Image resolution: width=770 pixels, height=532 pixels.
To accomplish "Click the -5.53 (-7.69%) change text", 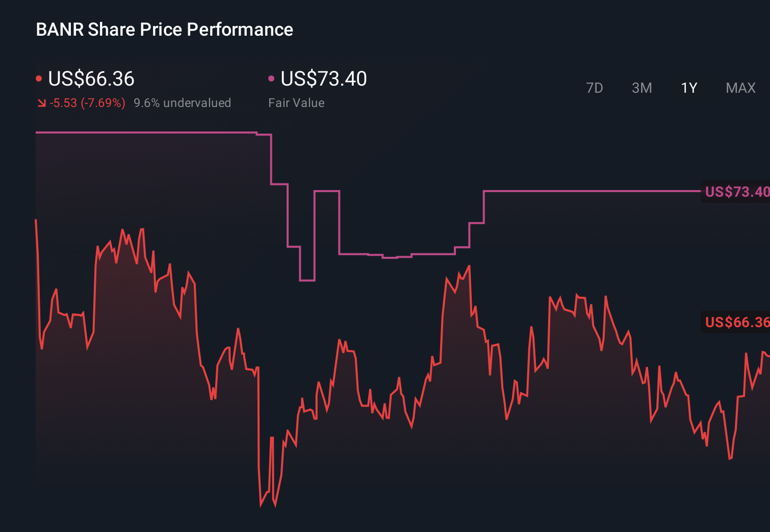I will [x=87, y=102].
